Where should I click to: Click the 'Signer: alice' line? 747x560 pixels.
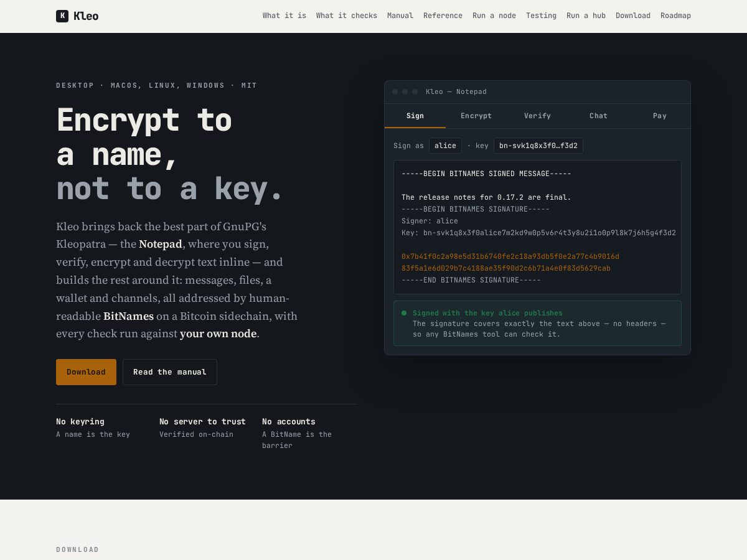pos(430,221)
